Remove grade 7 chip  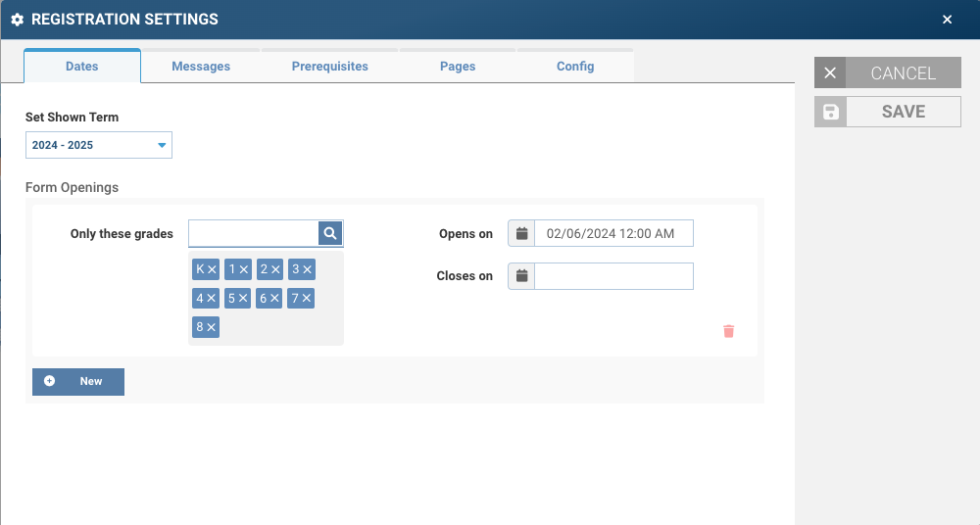[307, 298]
